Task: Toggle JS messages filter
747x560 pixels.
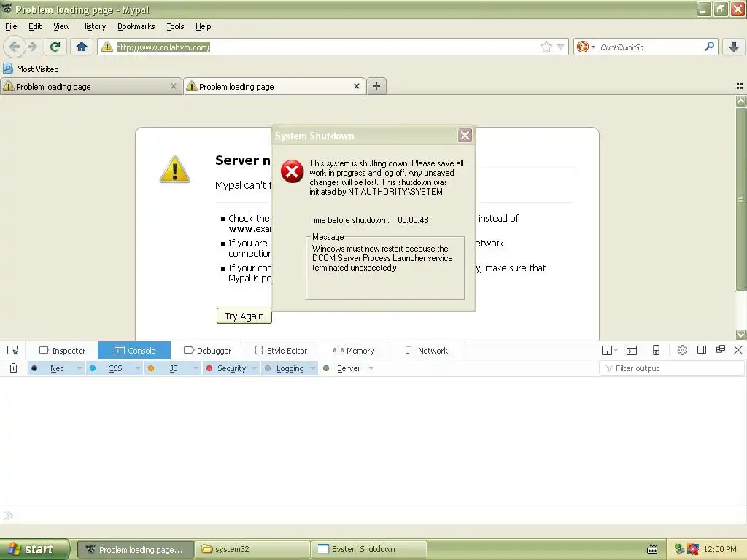Action: point(167,368)
